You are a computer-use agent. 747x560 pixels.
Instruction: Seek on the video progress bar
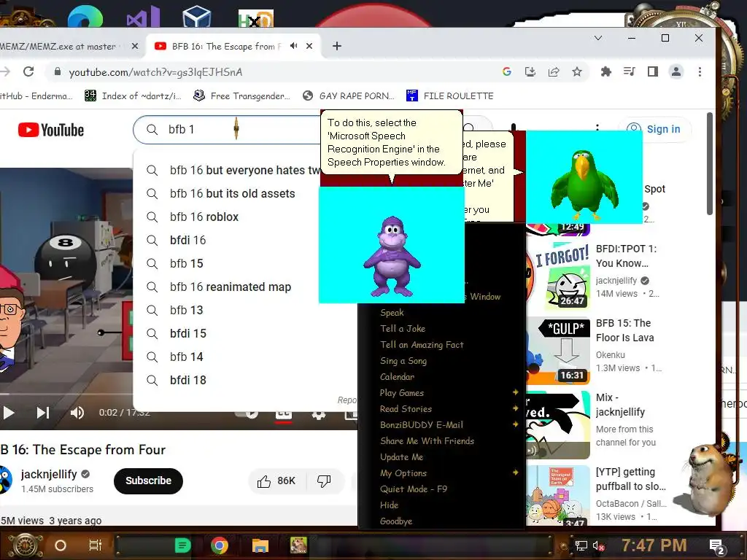click(x=66, y=394)
